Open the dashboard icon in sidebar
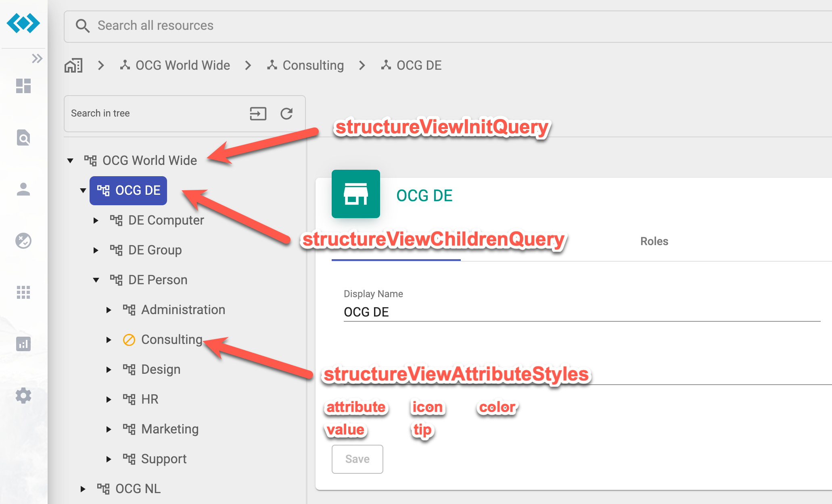Viewport: 832px width, 504px height. [x=23, y=86]
